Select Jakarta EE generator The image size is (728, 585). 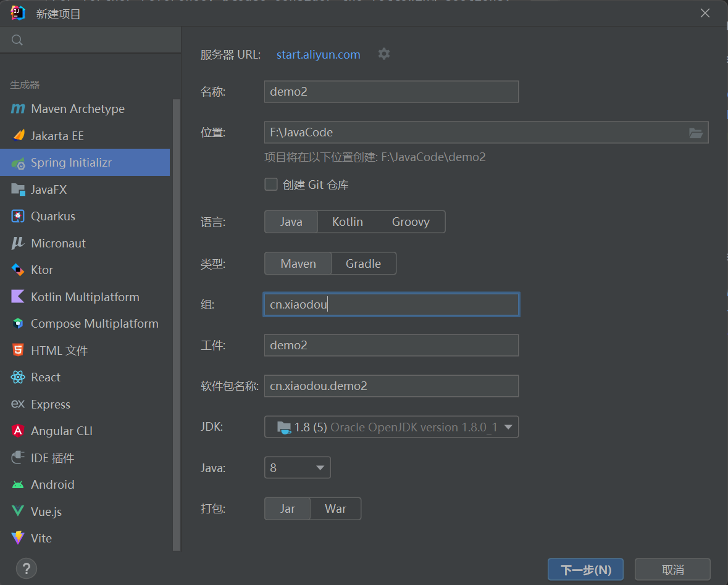pos(85,136)
